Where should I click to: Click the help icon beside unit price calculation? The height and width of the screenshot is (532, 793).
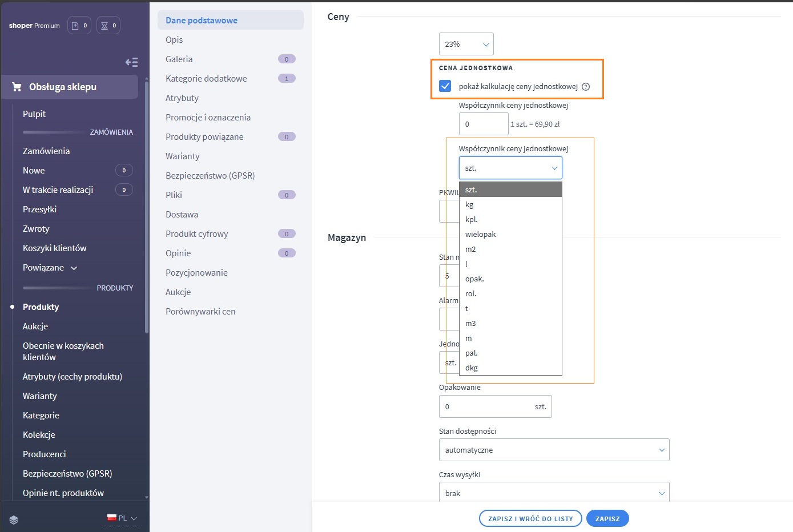(585, 87)
